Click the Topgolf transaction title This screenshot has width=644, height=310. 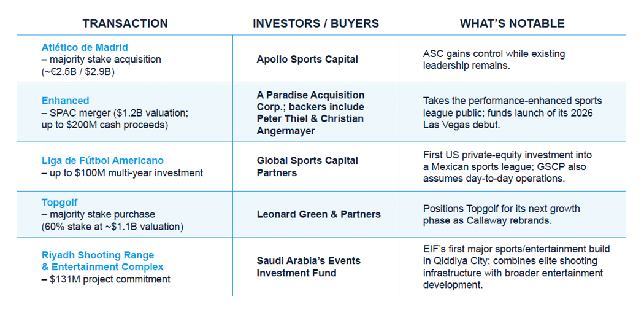click(60, 202)
